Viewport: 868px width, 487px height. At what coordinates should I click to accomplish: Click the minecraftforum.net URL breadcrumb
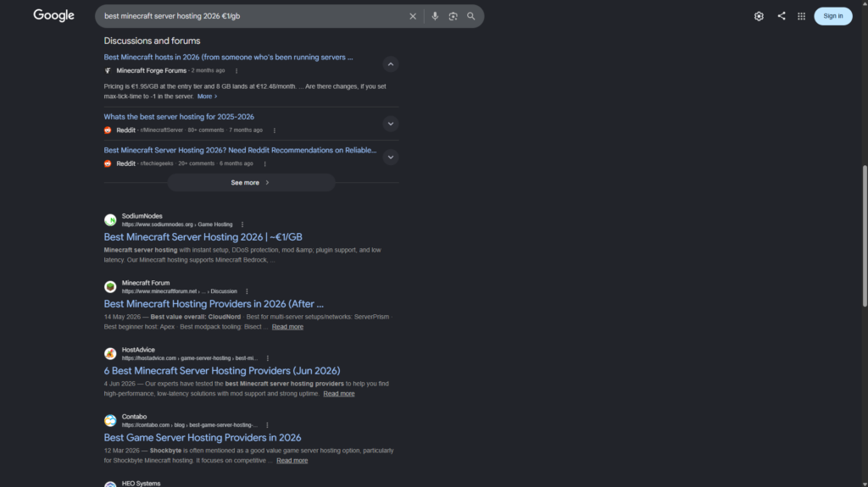point(180,291)
